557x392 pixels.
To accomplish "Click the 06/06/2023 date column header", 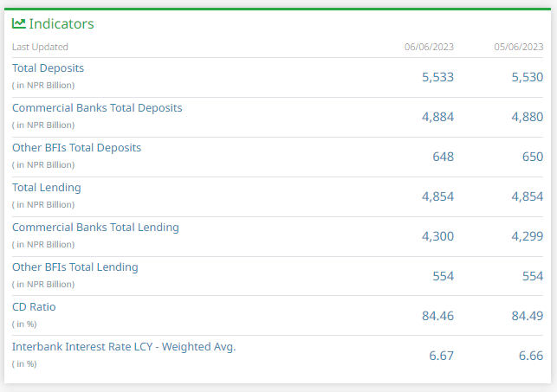I will click(x=429, y=47).
